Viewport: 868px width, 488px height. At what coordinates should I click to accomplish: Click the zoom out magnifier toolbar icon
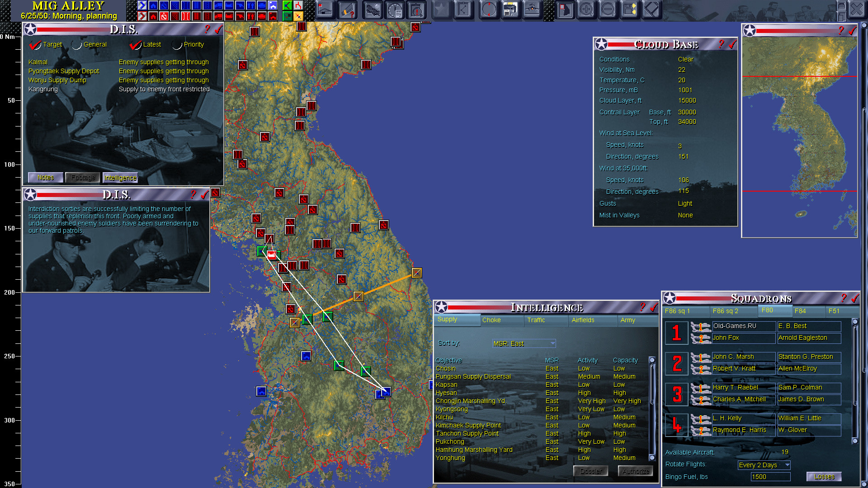608,9
